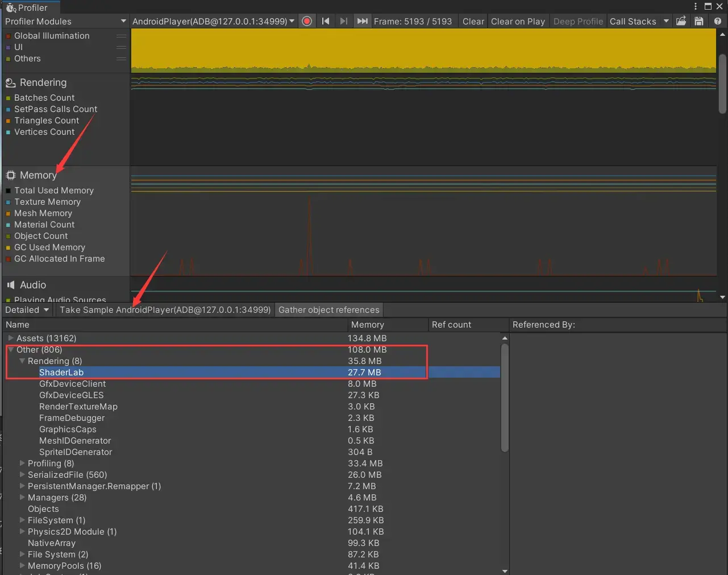Click the Audio module speaker icon
Image resolution: width=728 pixels, height=575 pixels.
pos(10,284)
